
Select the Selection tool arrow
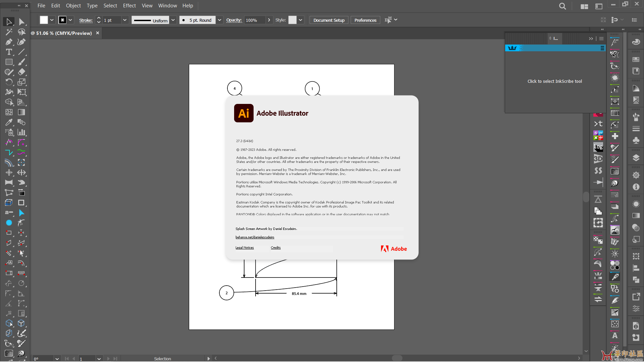coord(9,22)
